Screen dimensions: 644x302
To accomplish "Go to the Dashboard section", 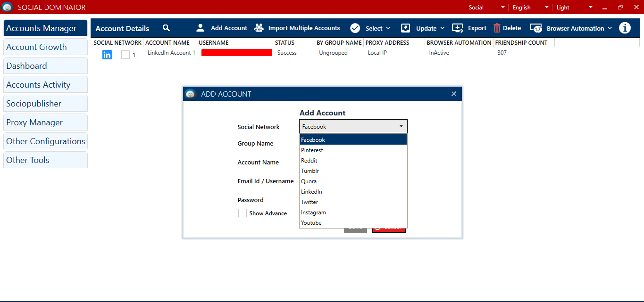I will [x=45, y=65].
